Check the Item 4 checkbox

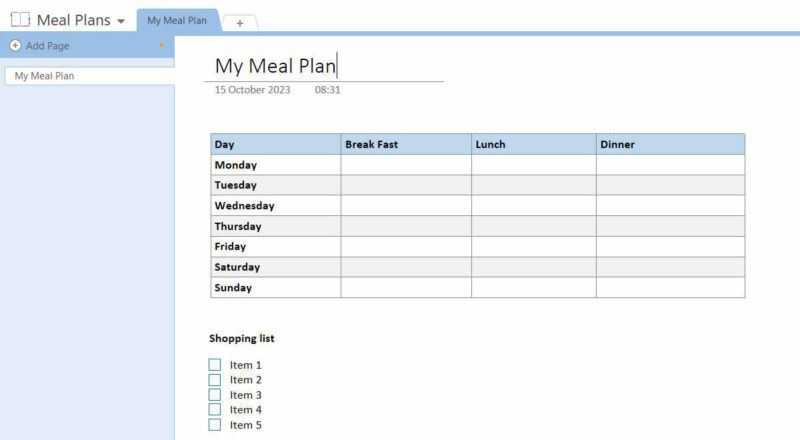point(215,409)
